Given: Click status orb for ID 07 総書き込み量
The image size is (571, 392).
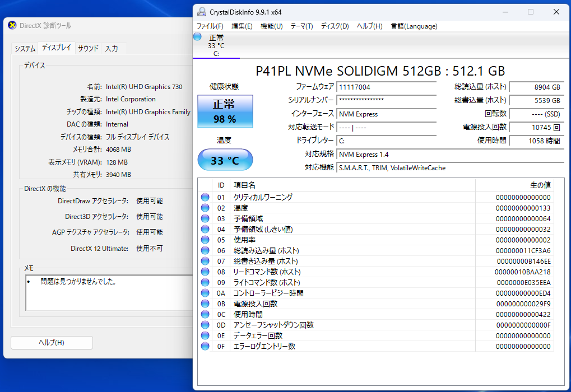Looking at the screenshot, I should [205, 261].
